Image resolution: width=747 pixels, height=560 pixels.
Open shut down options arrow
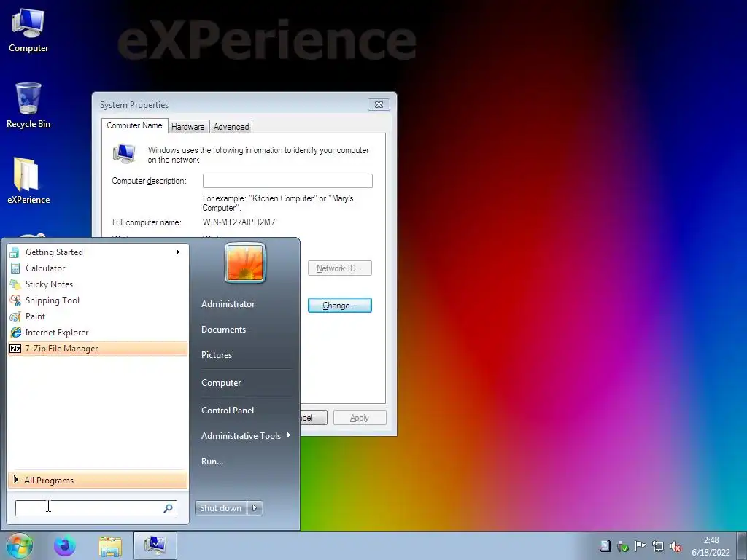tap(255, 508)
